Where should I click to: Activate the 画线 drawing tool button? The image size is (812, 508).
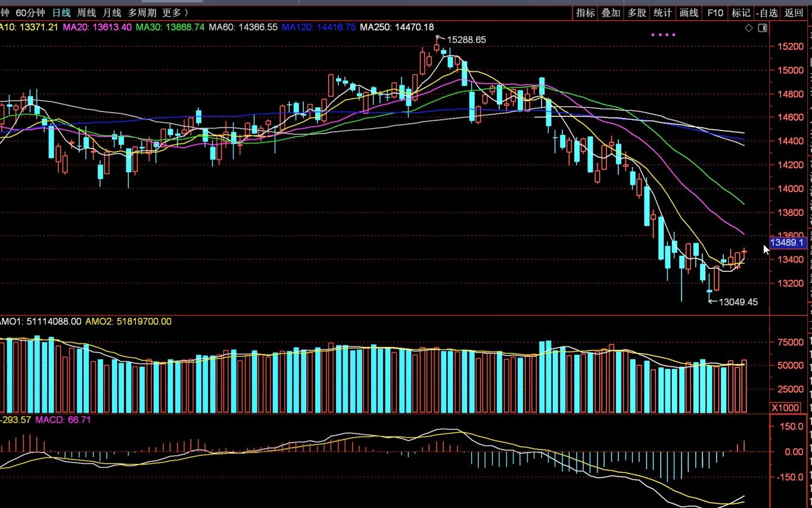tap(689, 13)
